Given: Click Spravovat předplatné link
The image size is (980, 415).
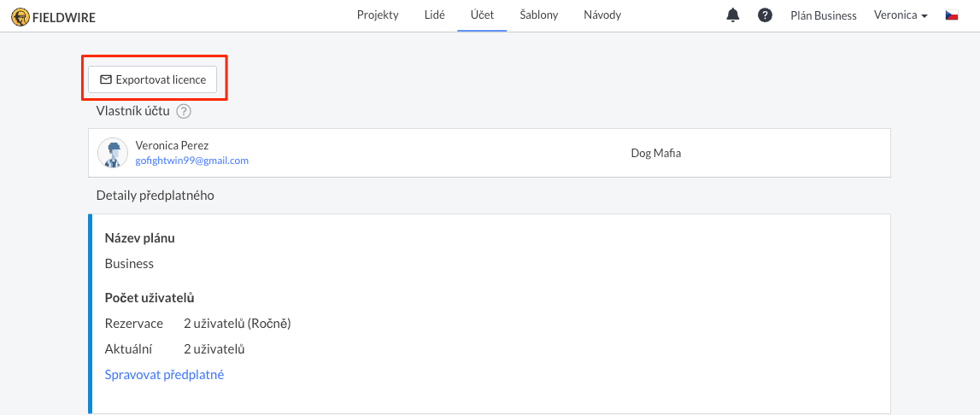Looking at the screenshot, I should coord(164,375).
